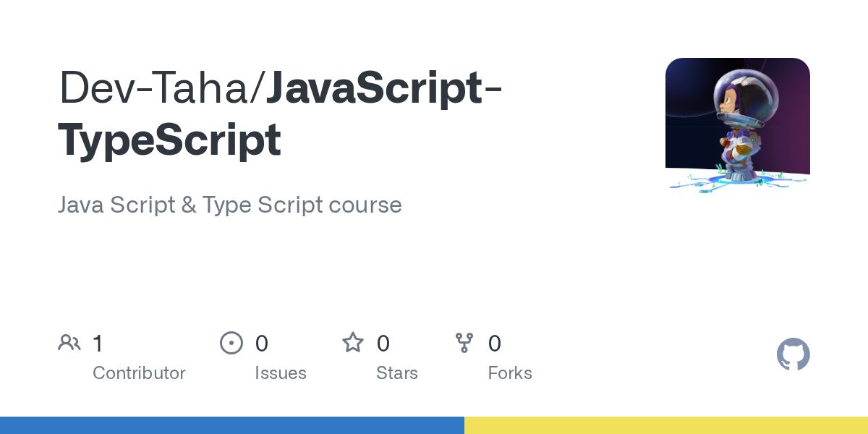868x434 pixels.
Task: Click the forks count number 0
Action: pyautogui.click(x=495, y=344)
